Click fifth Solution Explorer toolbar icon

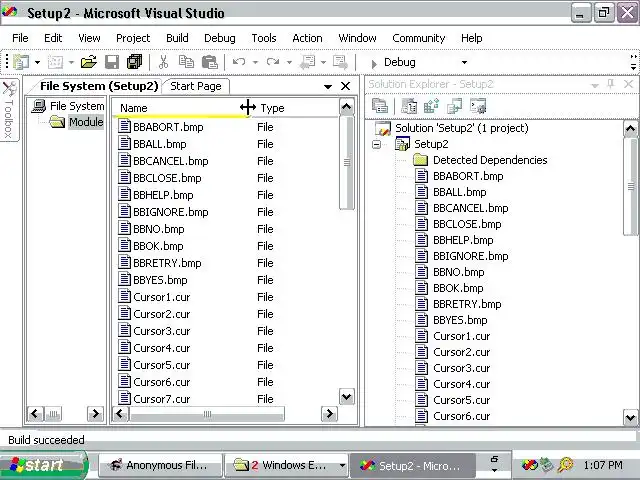pos(478,107)
